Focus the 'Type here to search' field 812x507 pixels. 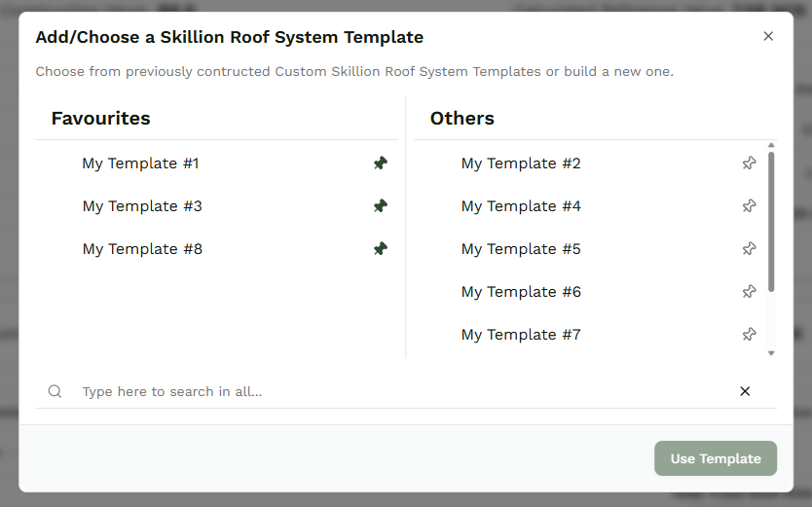click(406, 391)
